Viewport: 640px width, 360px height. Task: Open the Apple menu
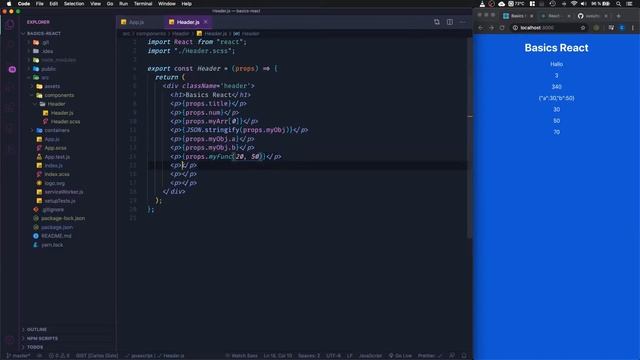tap(9, 4)
